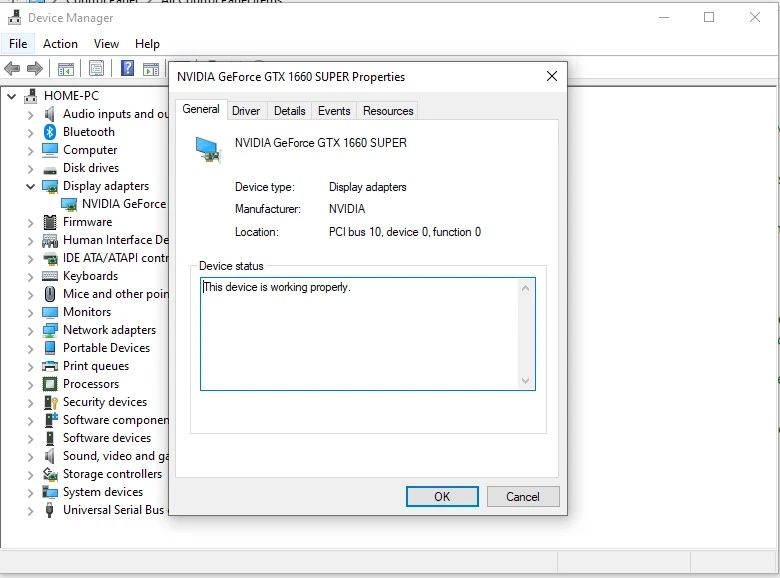
Task: Expand the Disk drives node
Action: click(30, 168)
